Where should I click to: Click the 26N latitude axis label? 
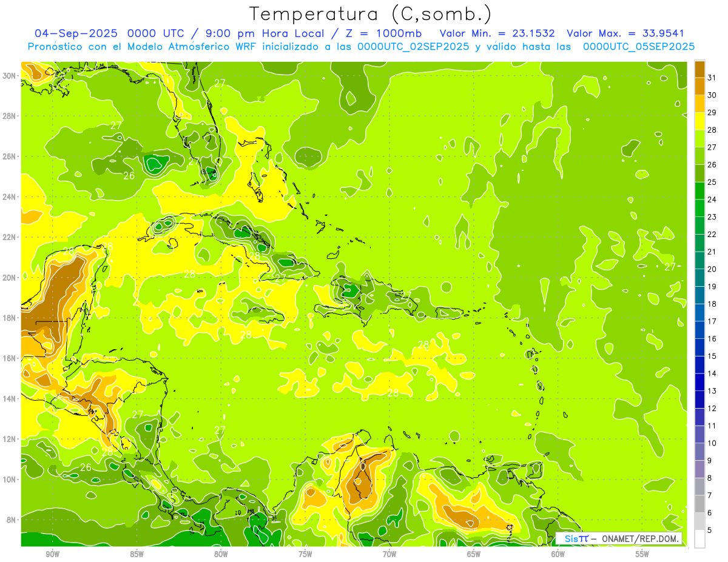[10, 156]
